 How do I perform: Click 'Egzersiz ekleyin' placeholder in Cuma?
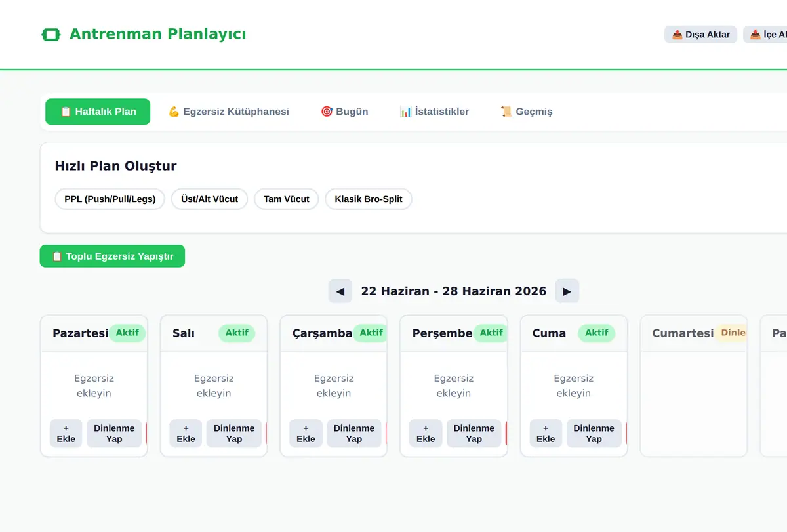tap(574, 386)
